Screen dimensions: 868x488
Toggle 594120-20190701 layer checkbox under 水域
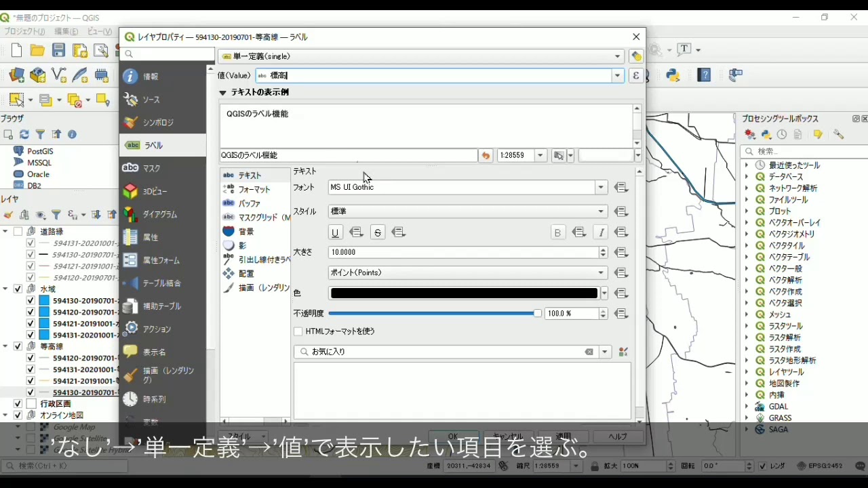point(31,312)
